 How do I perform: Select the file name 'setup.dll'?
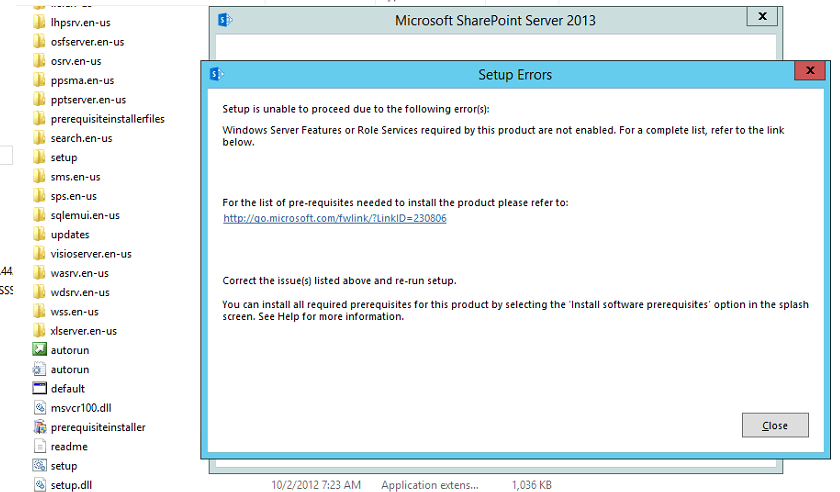pos(71,485)
